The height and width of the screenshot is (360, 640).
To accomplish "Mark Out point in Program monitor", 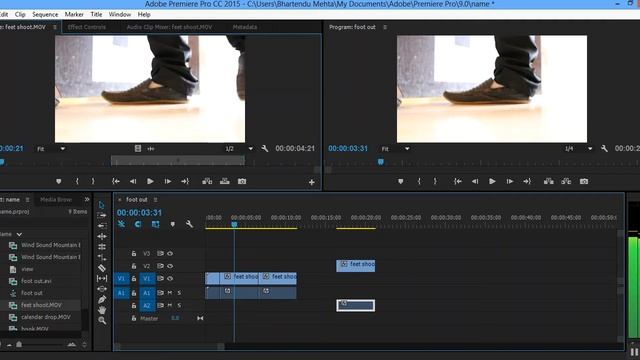I will pyautogui.click(x=435, y=181).
